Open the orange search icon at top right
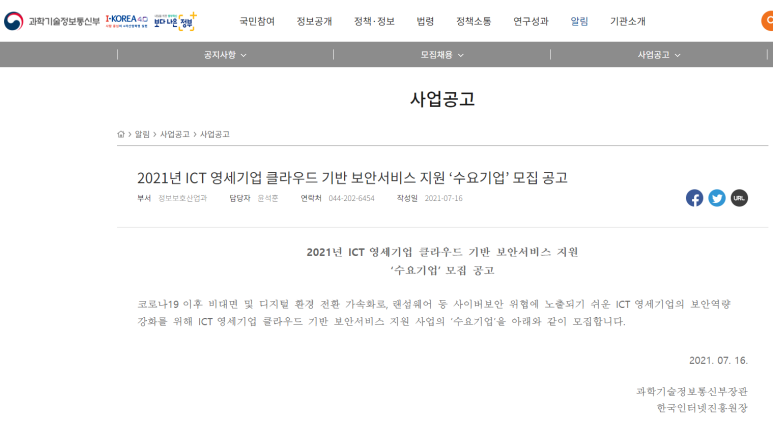Image resolution: width=773 pixels, height=430 pixels. click(x=767, y=21)
